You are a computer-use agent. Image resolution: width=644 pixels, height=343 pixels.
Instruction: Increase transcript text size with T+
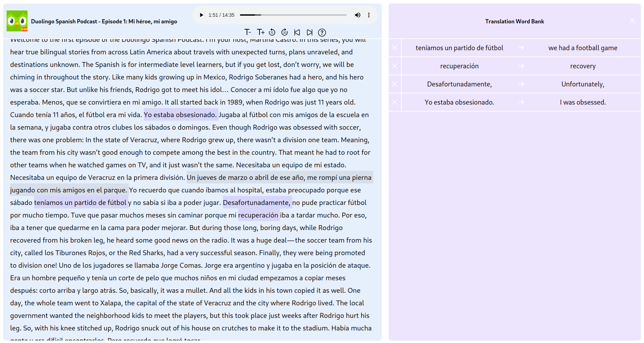point(261,32)
